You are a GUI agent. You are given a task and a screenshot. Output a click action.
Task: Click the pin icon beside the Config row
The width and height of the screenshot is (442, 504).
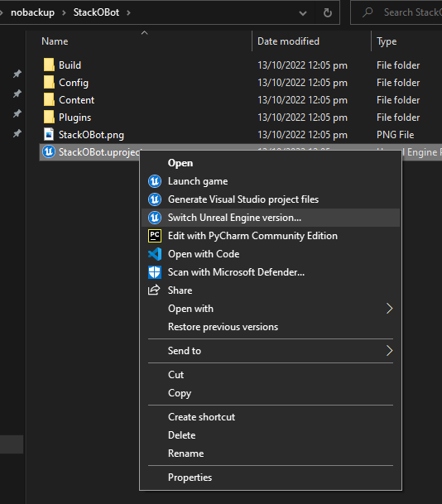click(17, 94)
